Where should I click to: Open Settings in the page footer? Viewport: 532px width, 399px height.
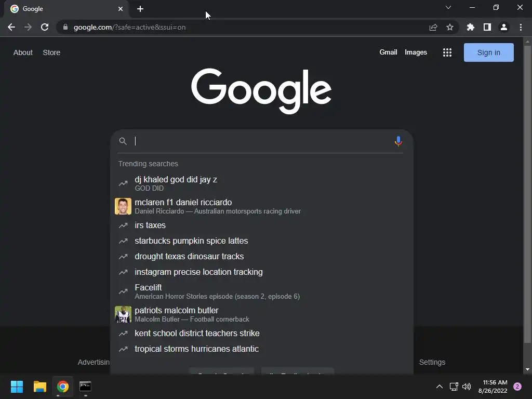pyautogui.click(x=432, y=362)
